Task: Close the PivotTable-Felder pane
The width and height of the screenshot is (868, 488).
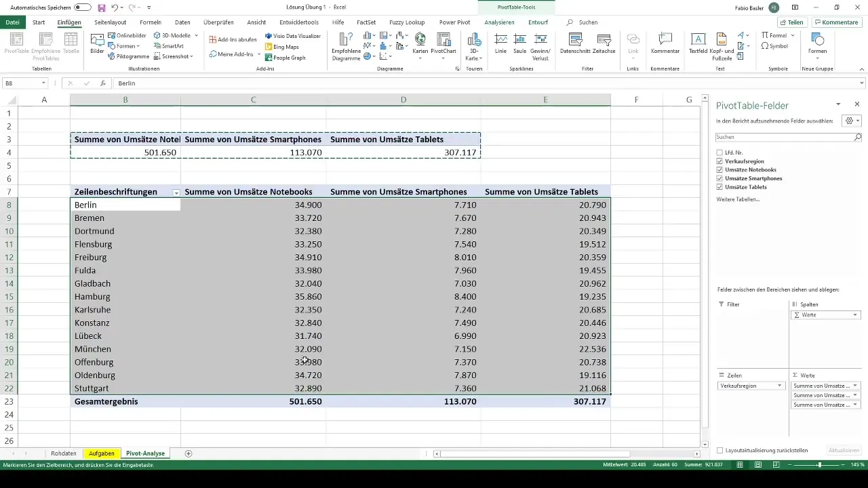Action: [857, 104]
